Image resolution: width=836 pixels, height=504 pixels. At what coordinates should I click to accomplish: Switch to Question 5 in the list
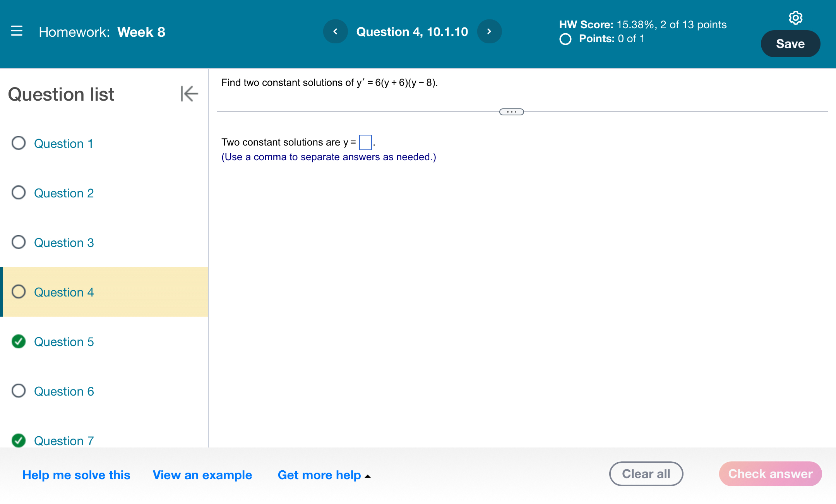pyautogui.click(x=64, y=342)
